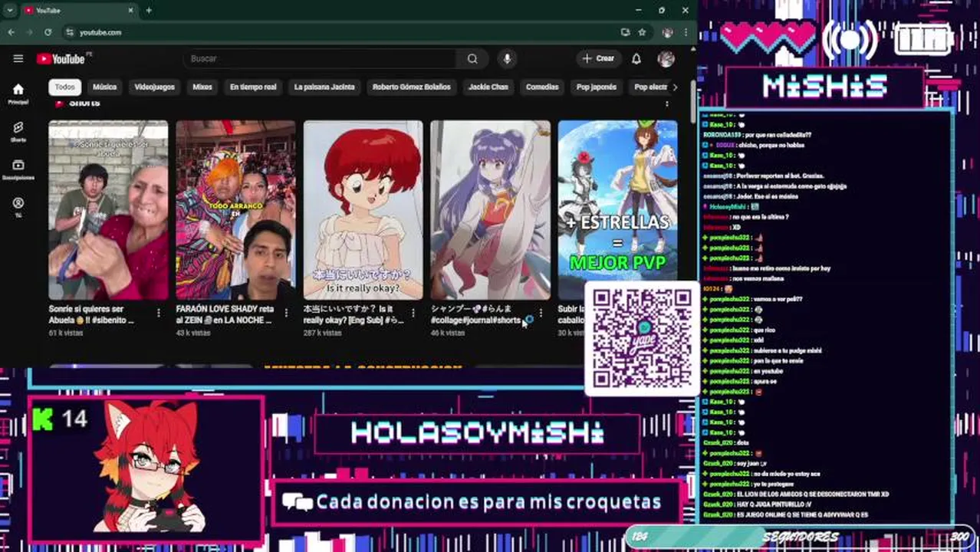
Task: Open Shorts from the sidebar
Action: (18, 131)
